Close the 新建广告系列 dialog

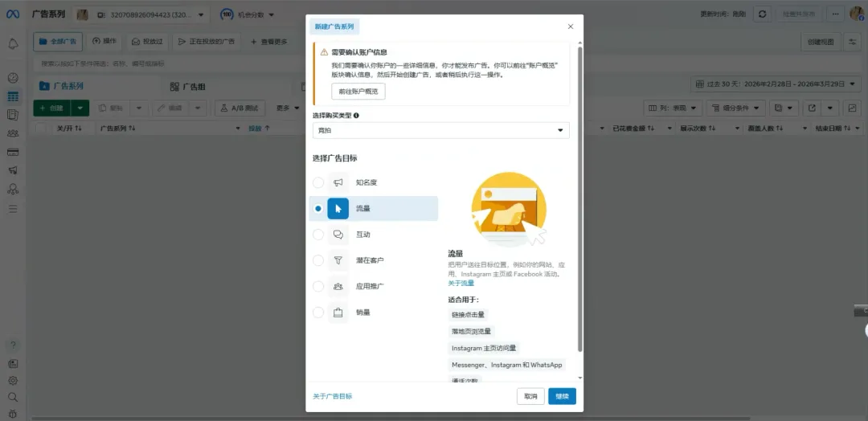pos(571,27)
